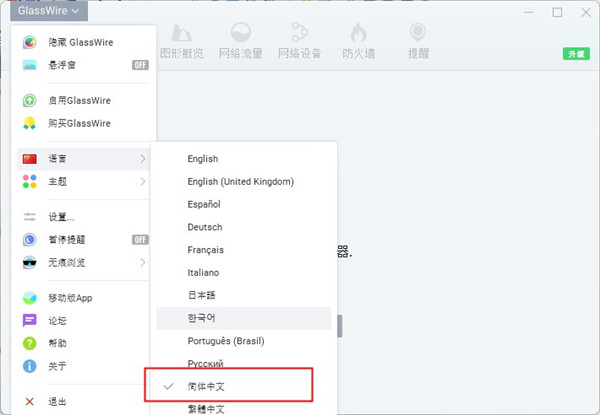This screenshot has width=600, height=415.
Task: Expand the 语言 submenu arrow
Action: click(x=142, y=158)
